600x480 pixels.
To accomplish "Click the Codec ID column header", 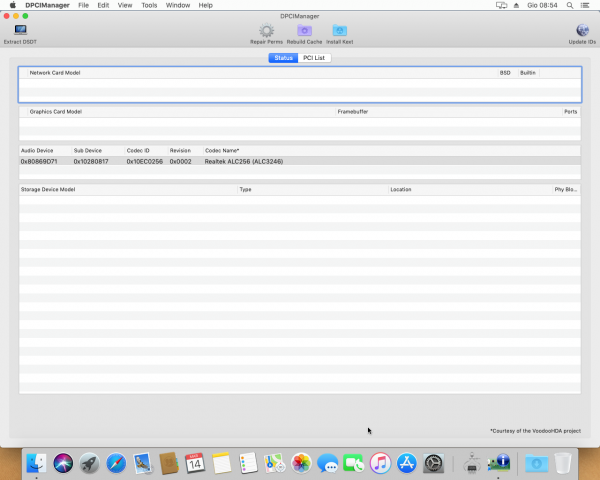I will click(x=138, y=150).
